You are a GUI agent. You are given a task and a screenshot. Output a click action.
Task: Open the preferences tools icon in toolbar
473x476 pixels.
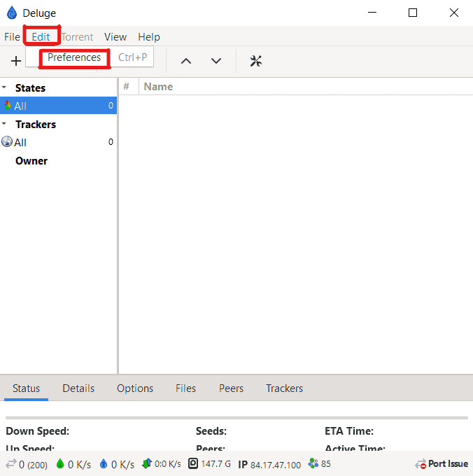coord(255,61)
